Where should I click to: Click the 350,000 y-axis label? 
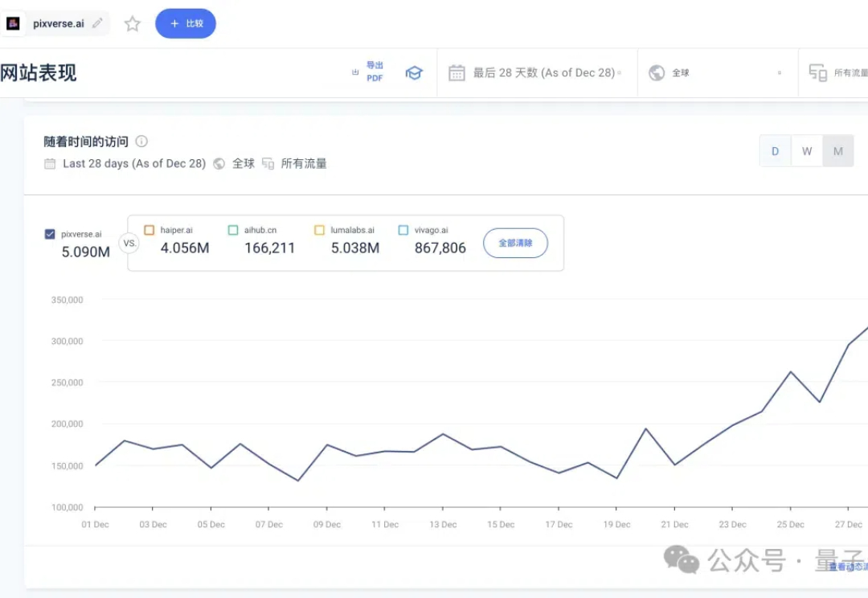point(67,300)
